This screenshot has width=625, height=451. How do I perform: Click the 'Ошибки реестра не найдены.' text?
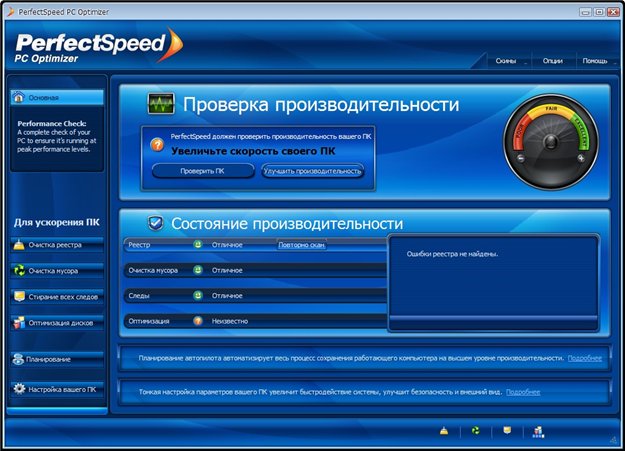click(x=452, y=254)
